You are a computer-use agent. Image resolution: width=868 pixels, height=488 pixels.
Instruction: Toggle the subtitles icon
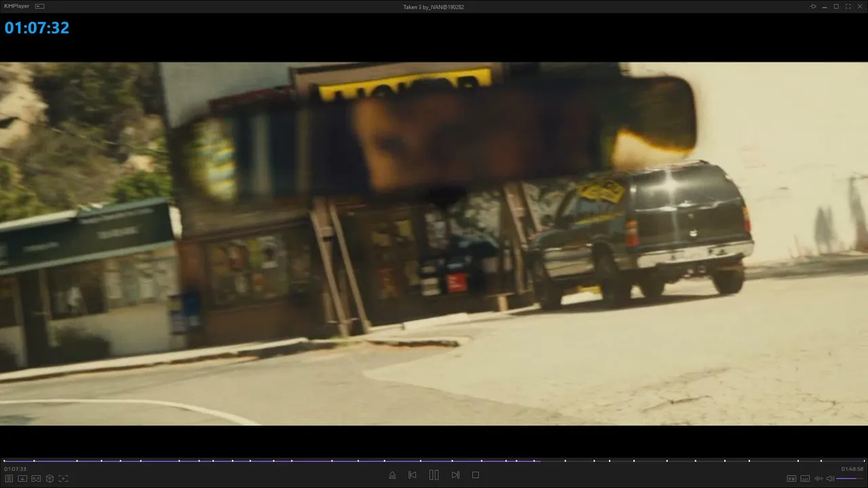coord(805,479)
